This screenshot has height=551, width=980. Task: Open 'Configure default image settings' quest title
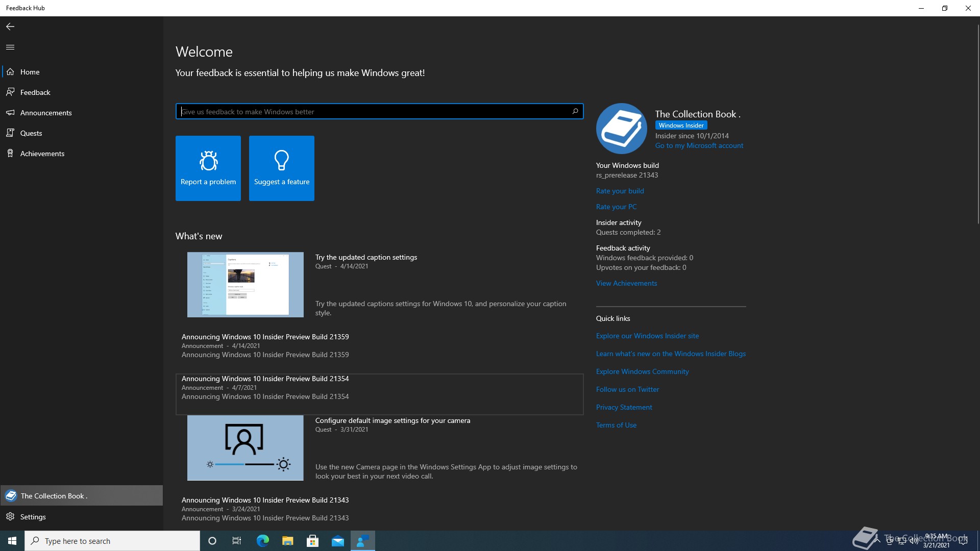[x=393, y=420]
